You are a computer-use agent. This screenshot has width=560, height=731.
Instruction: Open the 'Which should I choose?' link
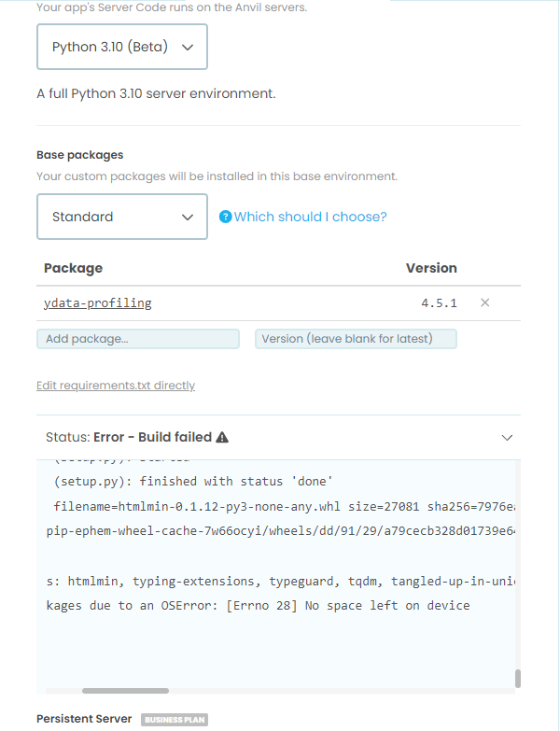(x=310, y=217)
